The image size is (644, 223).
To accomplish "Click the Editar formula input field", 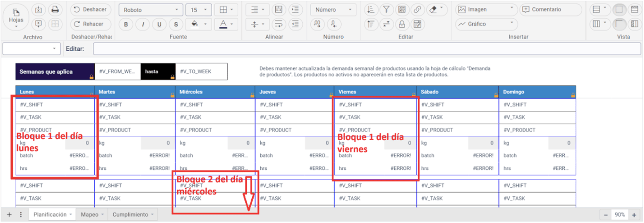I will click(367, 48).
